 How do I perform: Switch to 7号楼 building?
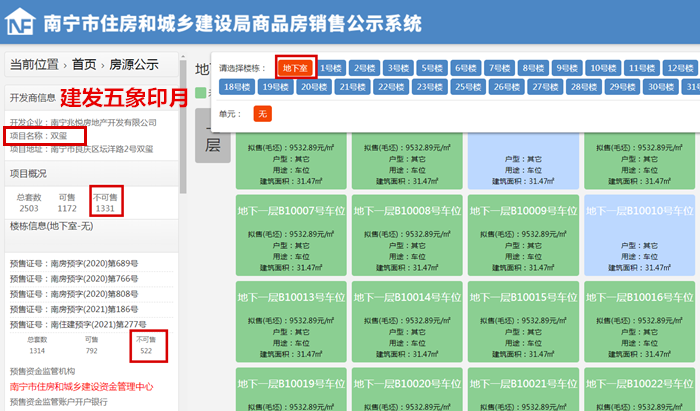[500, 68]
